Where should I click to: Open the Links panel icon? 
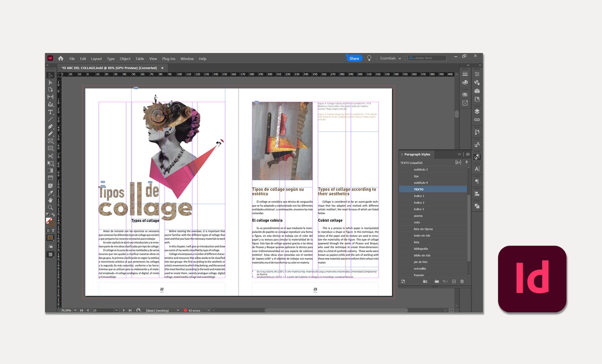[477, 120]
